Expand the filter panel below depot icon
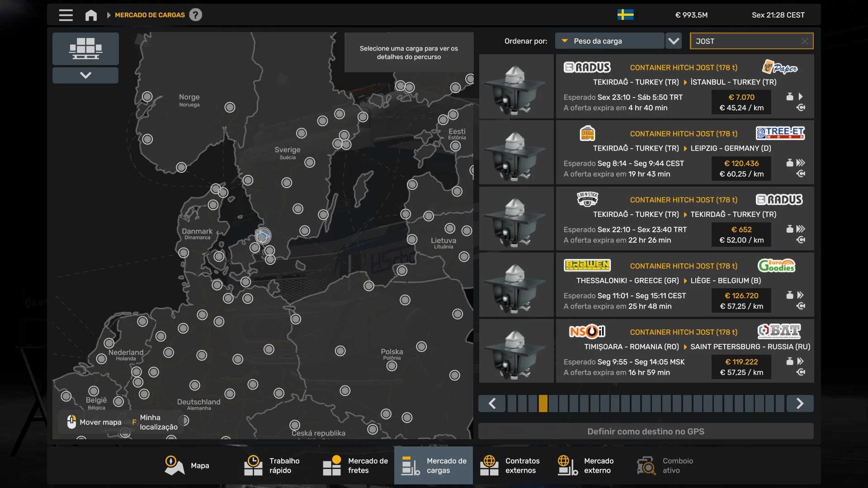The height and width of the screenshot is (488, 868). click(85, 75)
